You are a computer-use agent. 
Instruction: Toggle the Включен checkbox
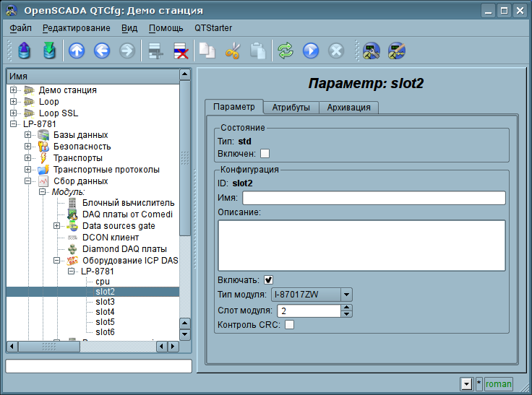(x=265, y=153)
